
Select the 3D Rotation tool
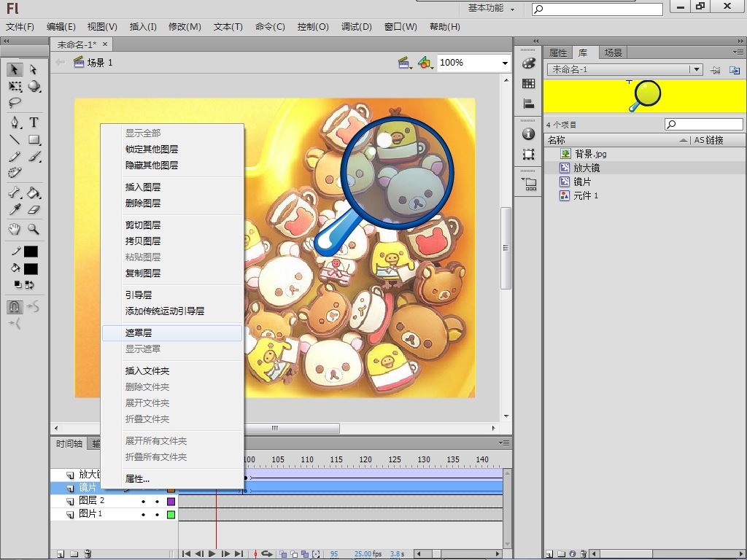point(34,86)
